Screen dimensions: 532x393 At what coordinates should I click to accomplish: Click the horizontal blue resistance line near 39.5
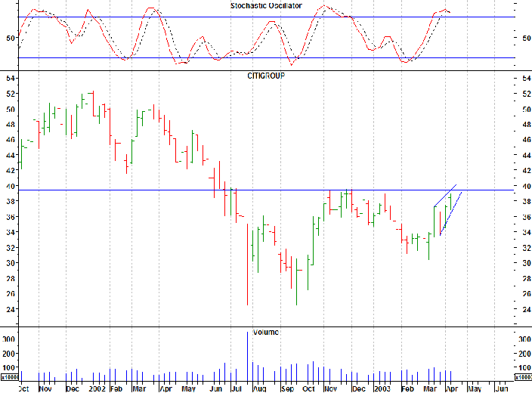(x=267, y=190)
